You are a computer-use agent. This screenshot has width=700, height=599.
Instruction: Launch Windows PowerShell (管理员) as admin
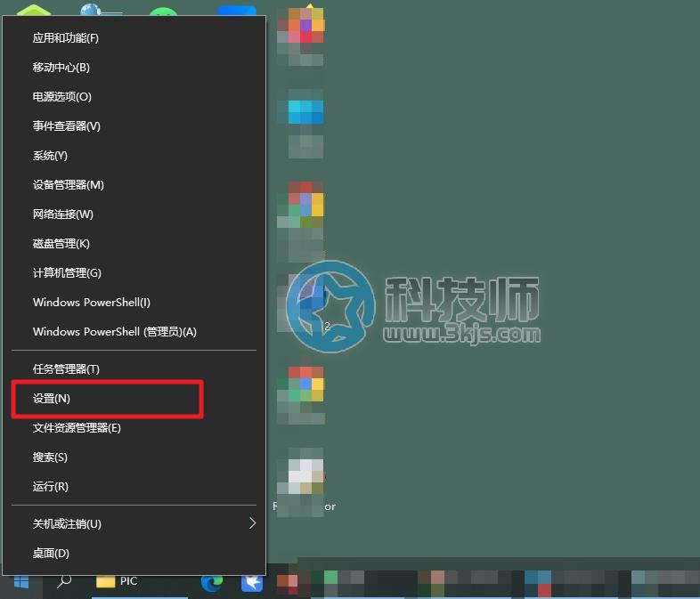coord(134,332)
